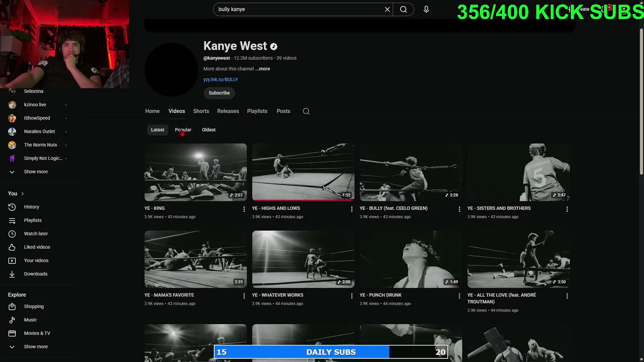Switch to the Home tab
The width and height of the screenshot is (644, 362).
(x=152, y=111)
